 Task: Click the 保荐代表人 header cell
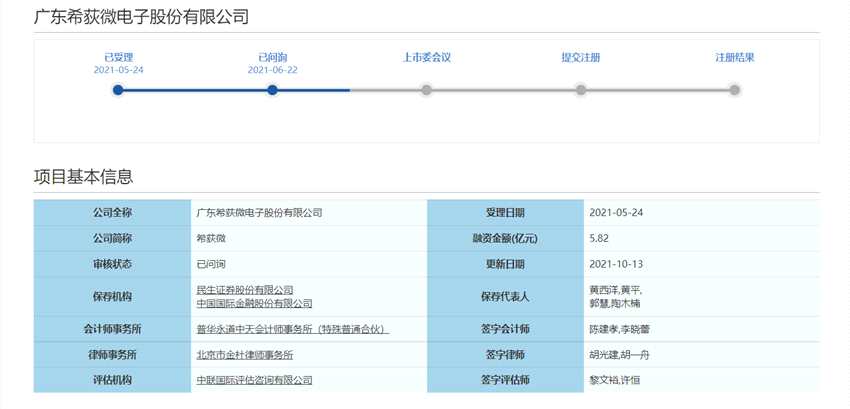click(505, 297)
